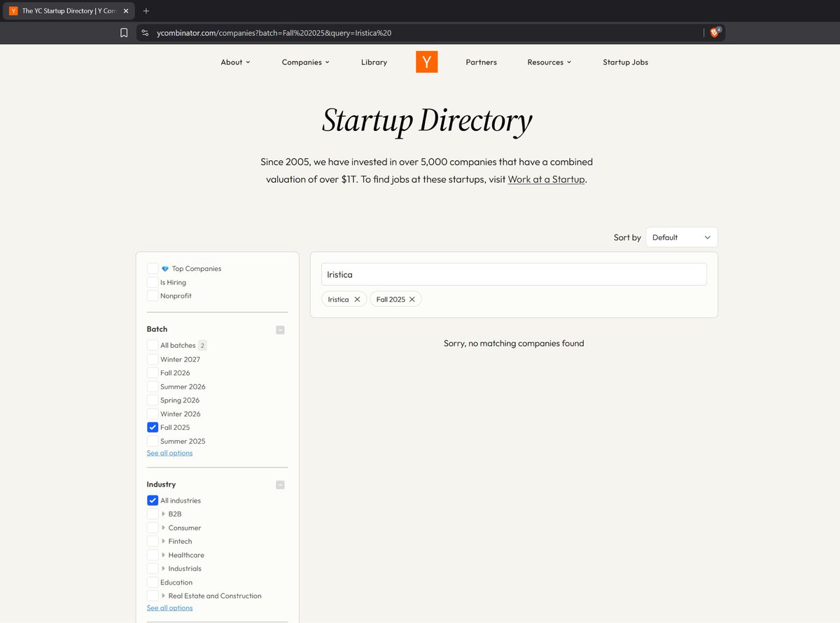Expand the Consumer industry subcategories

(x=163, y=528)
